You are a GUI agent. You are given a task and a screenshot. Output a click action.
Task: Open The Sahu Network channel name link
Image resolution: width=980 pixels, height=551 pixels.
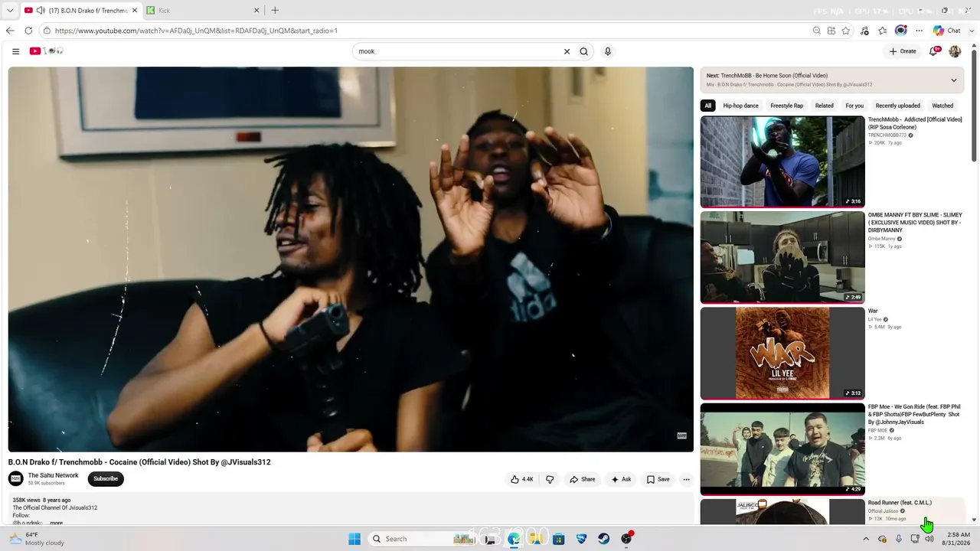tap(54, 475)
